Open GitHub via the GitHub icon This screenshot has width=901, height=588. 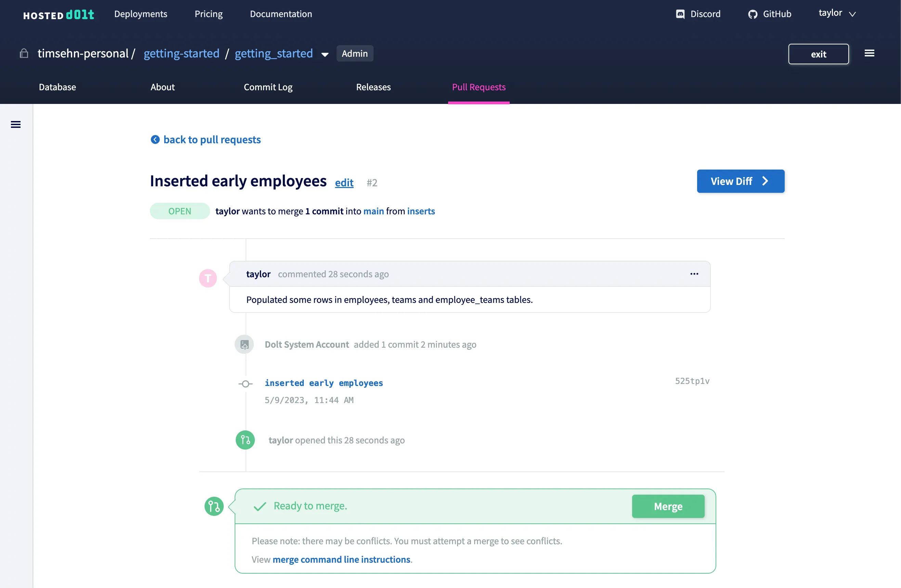(x=753, y=14)
